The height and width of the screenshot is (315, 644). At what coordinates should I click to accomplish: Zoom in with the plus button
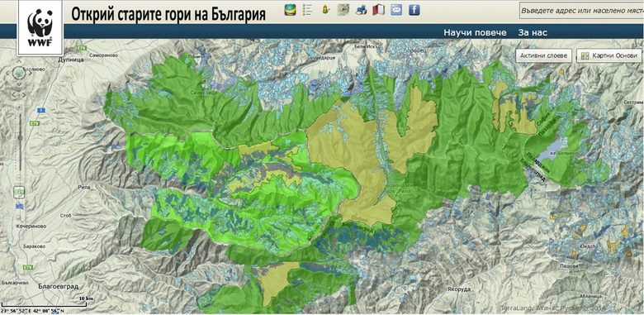[x=19, y=107]
